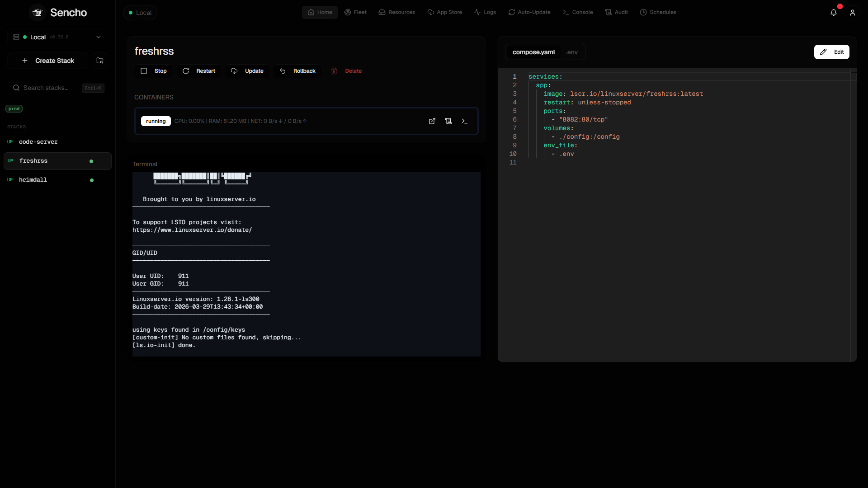Open the Fleet page
The image size is (868, 488).
click(x=355, y=12)
